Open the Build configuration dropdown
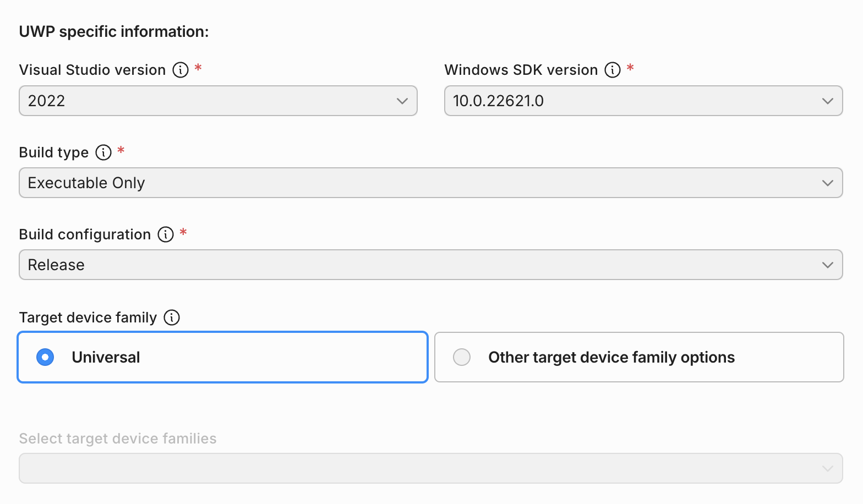Screen dimensions: 863x504 click(431, 265)
